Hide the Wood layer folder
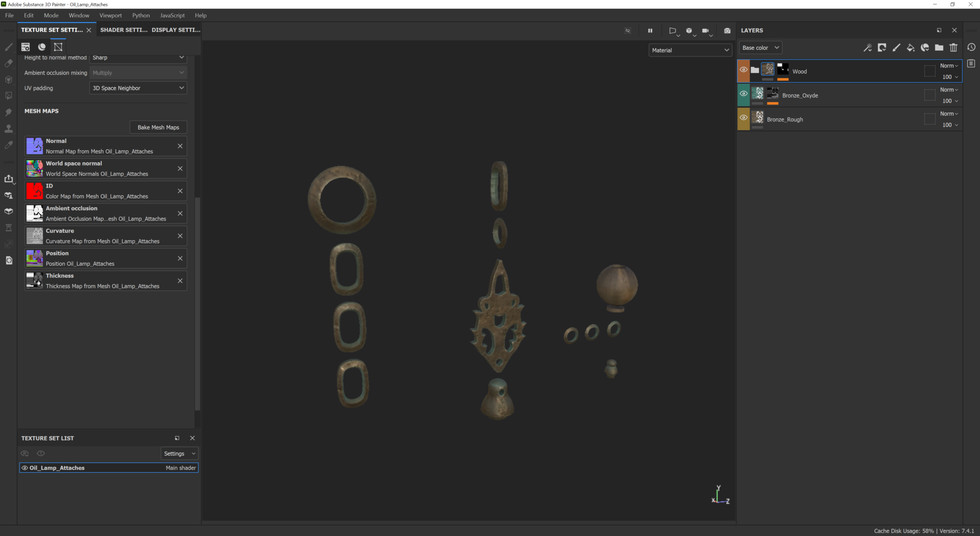 click(x=743, y=70)
